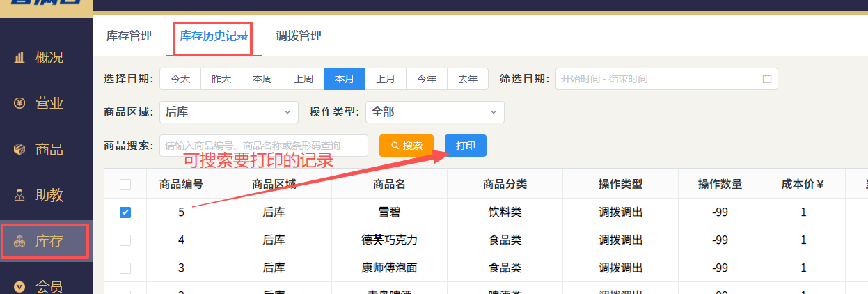Select the 去年 date filter
Screen dimensions: 868x294
point(468,79)
